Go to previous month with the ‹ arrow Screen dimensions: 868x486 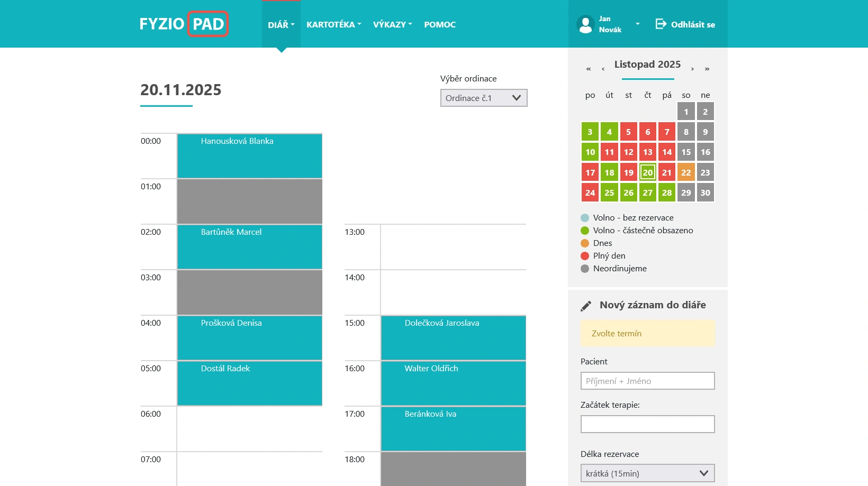click(603, 68)
